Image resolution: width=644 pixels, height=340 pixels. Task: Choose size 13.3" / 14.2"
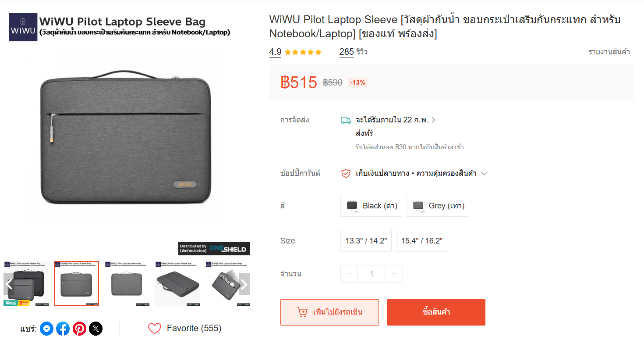pyautogui.click(x=366, y=241)
